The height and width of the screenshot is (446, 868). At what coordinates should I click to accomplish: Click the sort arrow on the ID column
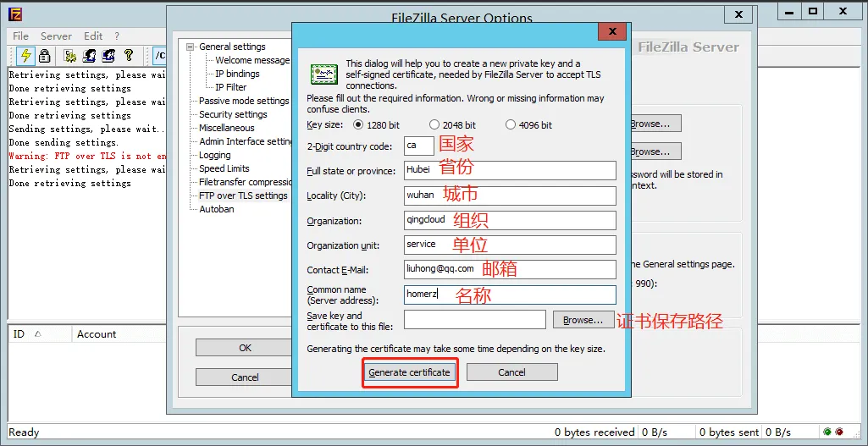[37, 333]
